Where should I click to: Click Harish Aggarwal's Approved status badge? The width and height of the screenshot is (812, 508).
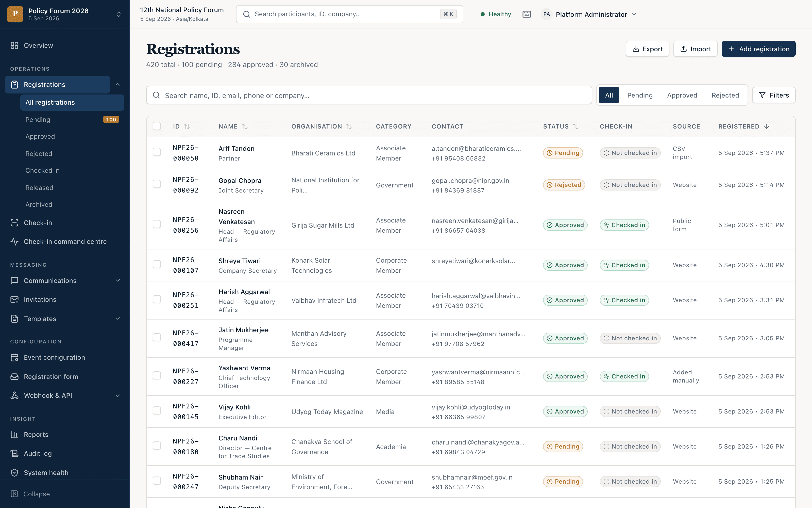pyautogui.click(x=565, y=300)
